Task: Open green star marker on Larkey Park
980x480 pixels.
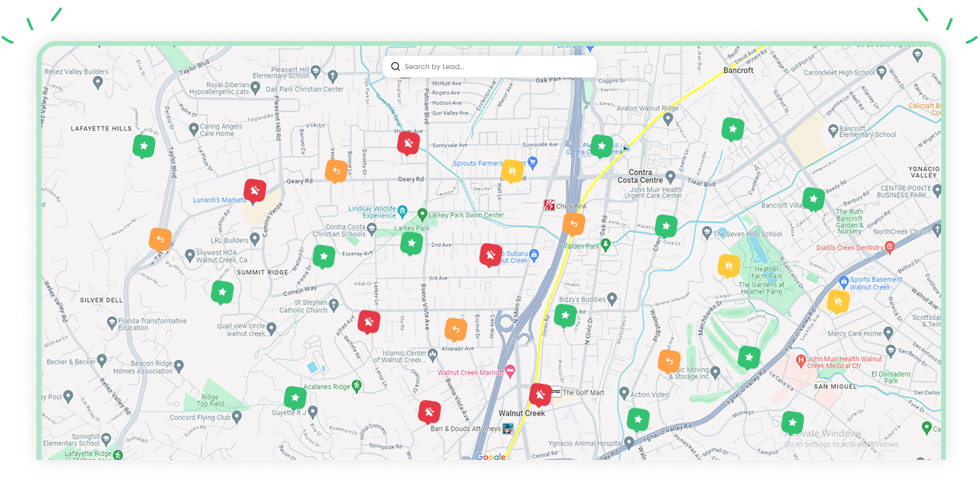Action: [411, 244]
